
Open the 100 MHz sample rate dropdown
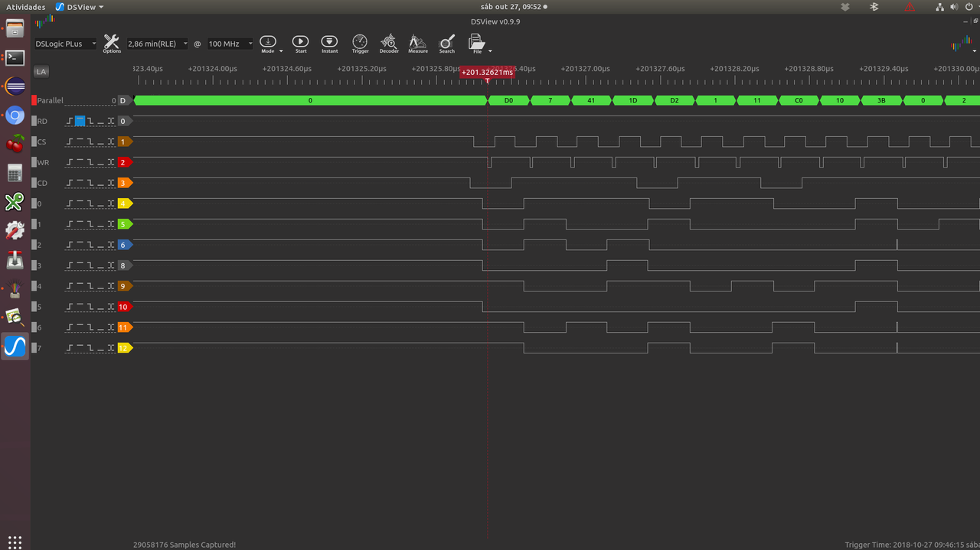(x=230, y=44)
